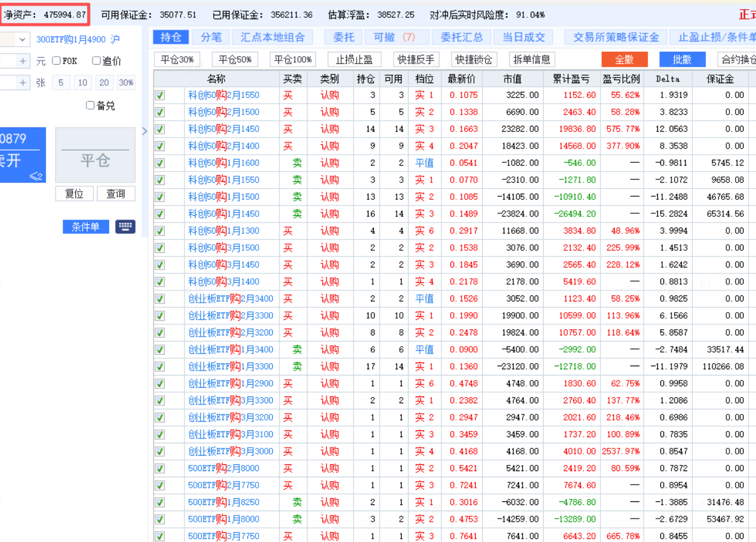Image resolution: width=756 pixels, height=542 pixels.
Task: Click the keyboard icon beside 条件单
Action: pyautogui.click(x=125, y=226)
